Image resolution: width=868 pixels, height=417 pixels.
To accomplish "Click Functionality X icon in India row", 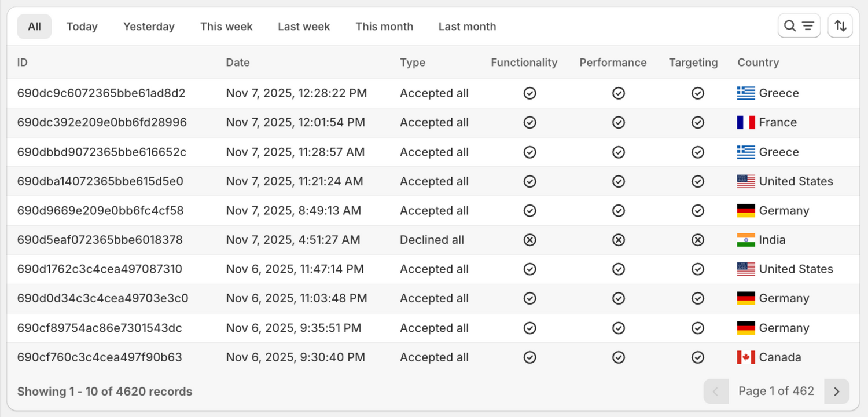I will coord(529,240).
